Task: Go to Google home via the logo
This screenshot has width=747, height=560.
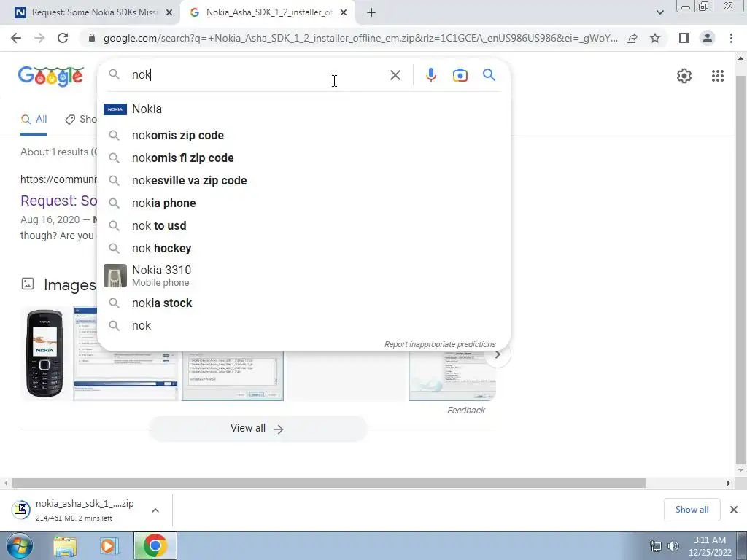Action: 51,76
